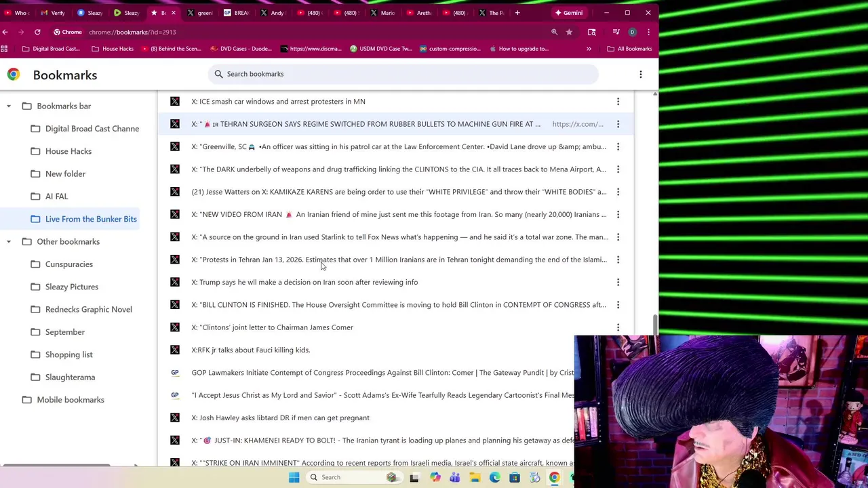The image size is (868, 488).
Task: Open the bookmark manager organize menu
Action: click(640, 75)
